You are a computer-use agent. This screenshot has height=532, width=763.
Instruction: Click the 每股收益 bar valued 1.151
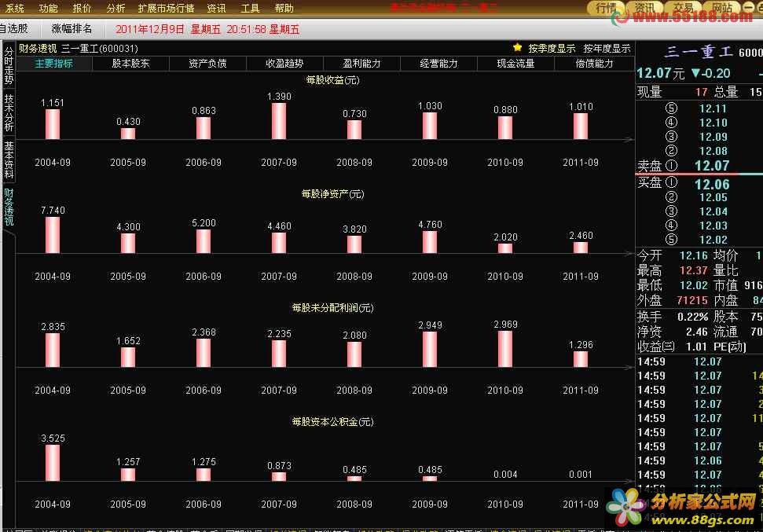click(53, 124)
